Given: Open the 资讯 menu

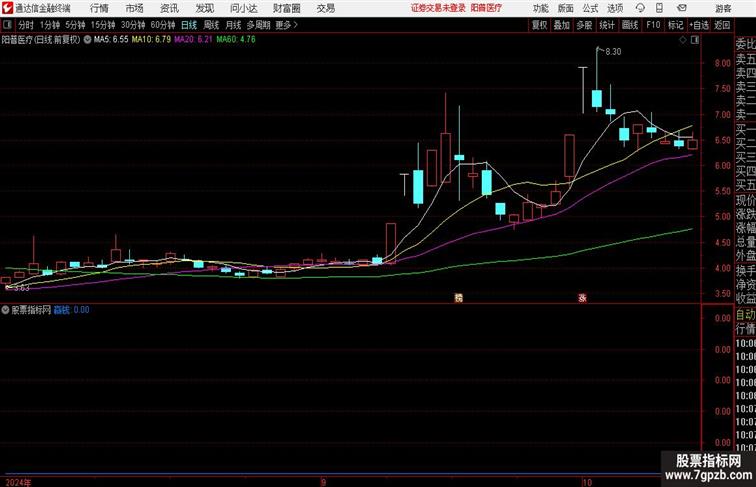Looking at the screenshot, I should pos(169,8).
